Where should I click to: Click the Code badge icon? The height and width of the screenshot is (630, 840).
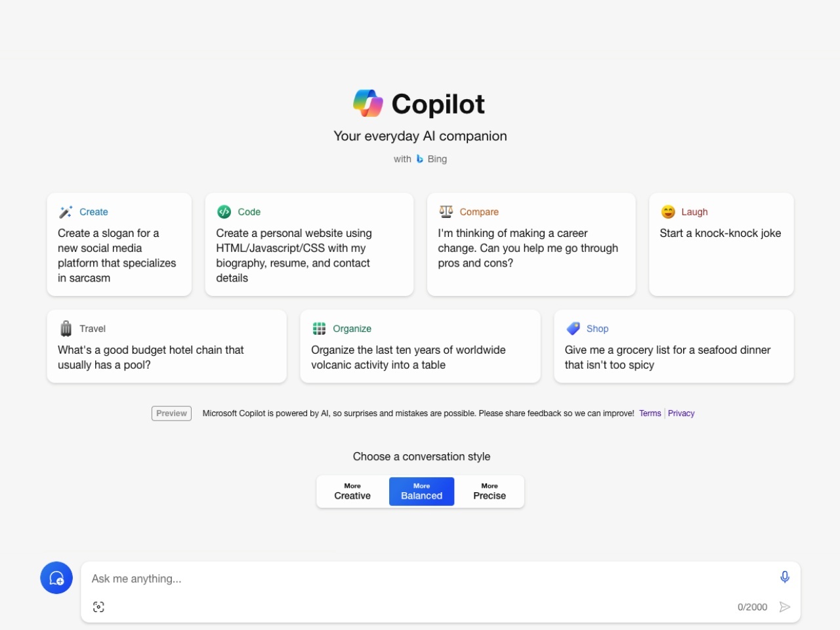click(x=224, y=212)
